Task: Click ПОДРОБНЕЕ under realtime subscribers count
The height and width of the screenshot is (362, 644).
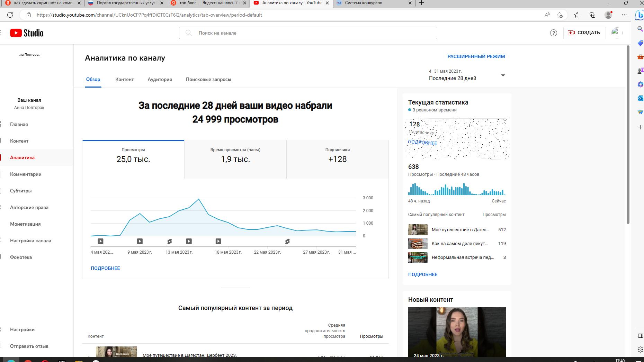Action: [422, 142]
